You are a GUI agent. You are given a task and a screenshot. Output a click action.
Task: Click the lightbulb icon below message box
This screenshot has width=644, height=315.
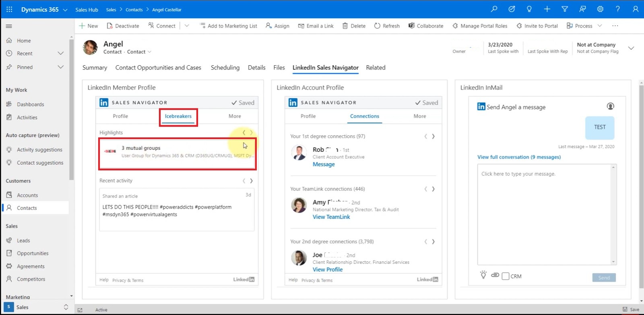483,275
